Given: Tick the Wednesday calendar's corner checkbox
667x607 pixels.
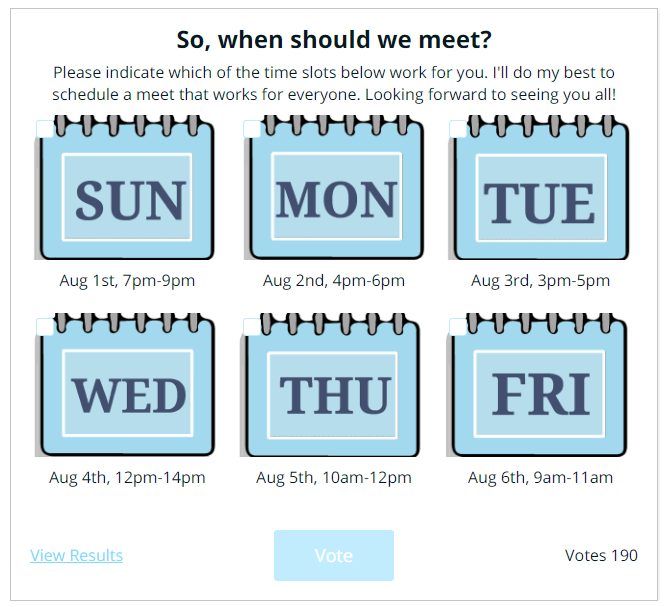Looking at the screenshot, I should click(x=44, y=327).
